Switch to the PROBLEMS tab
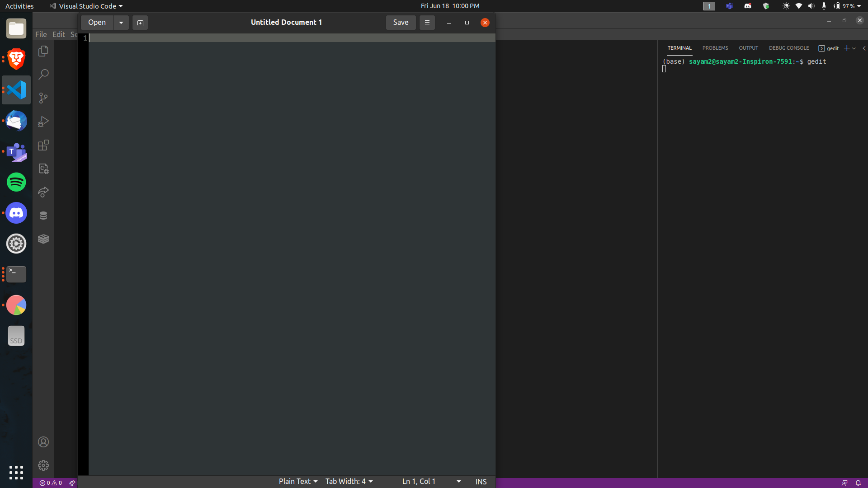Viewport: 868px width, 488px height. tap(715, 48)
